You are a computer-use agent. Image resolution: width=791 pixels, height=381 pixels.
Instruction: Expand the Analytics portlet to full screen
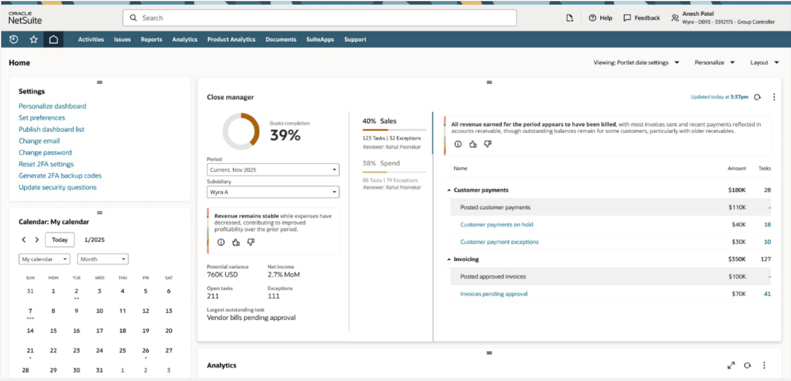coord(731,365)
